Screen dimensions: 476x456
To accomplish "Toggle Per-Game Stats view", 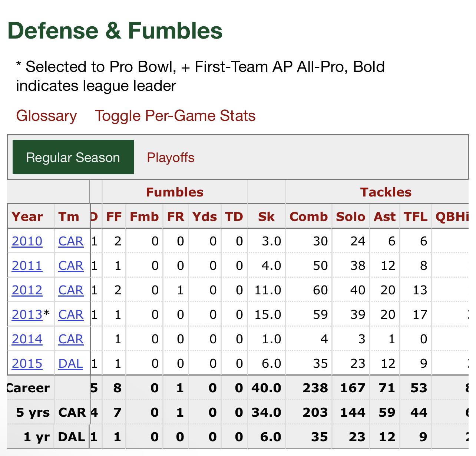I will point(175,116).
